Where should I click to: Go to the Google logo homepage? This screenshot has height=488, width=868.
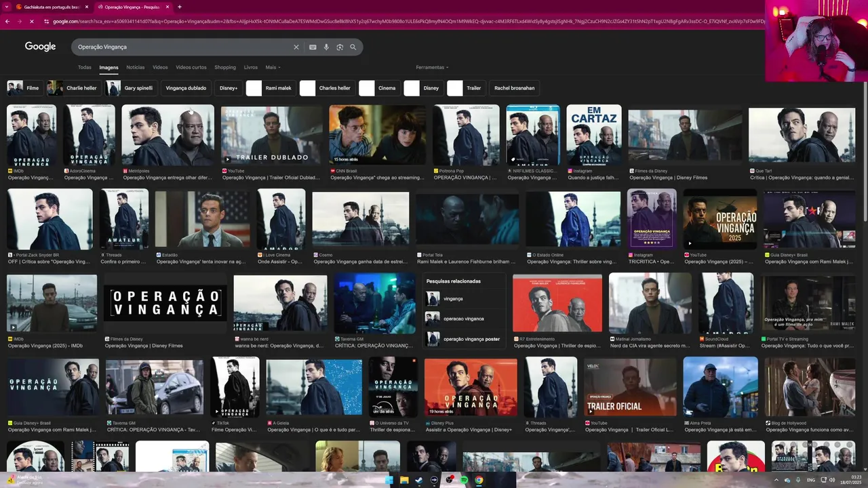pos(40,47)
